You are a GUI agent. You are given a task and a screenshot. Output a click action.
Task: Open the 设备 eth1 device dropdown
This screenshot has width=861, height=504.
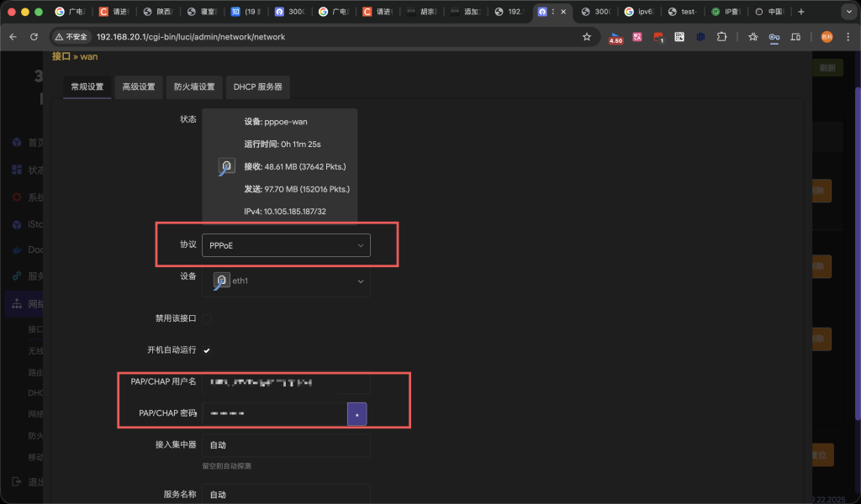tap(286, 280)
